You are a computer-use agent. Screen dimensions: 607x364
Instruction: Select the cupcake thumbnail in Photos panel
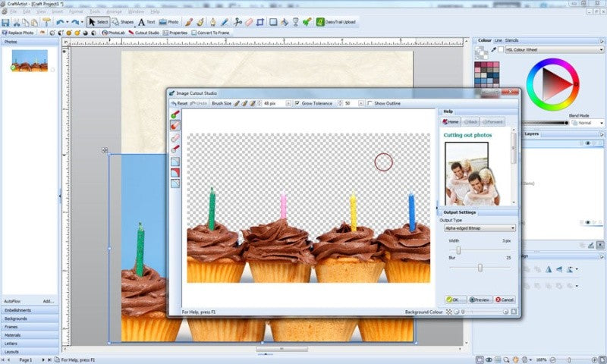pyautogui.click(x=30, y=61)
